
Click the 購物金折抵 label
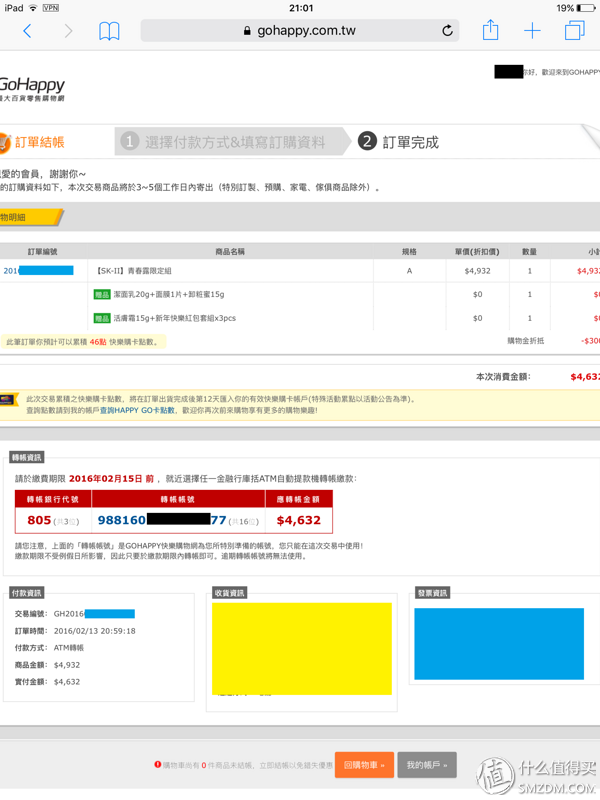tap(526, 341)
